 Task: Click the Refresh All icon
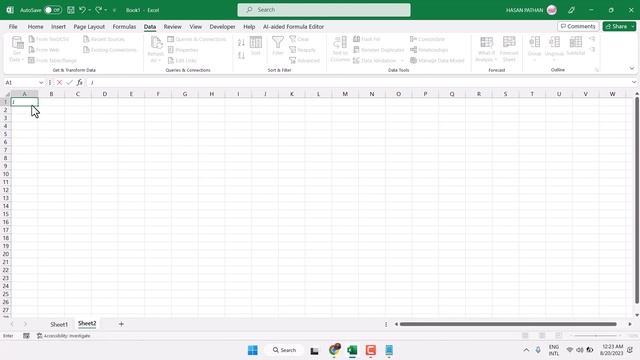coord(156,43)
